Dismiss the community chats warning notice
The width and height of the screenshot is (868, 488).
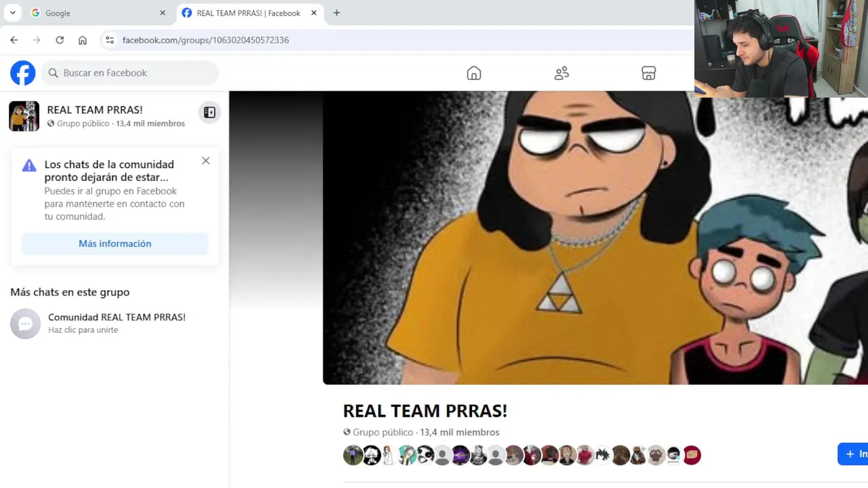[x=205, y=161]
